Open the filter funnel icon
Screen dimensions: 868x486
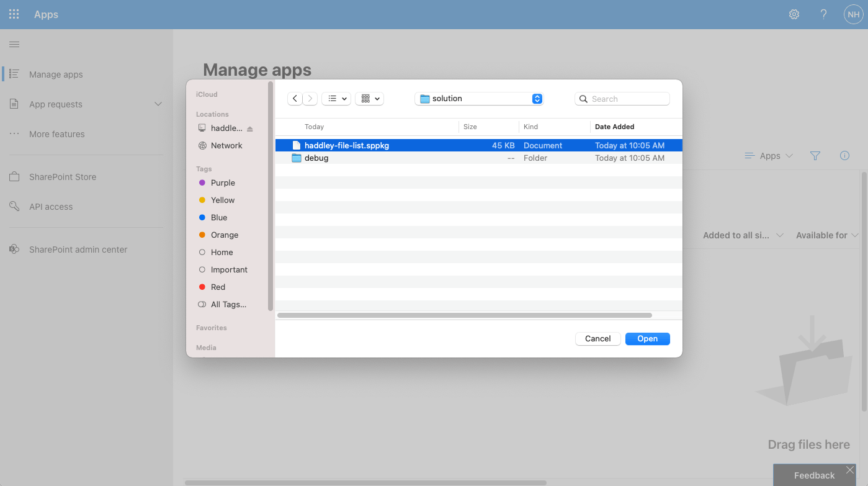point(815,156)
